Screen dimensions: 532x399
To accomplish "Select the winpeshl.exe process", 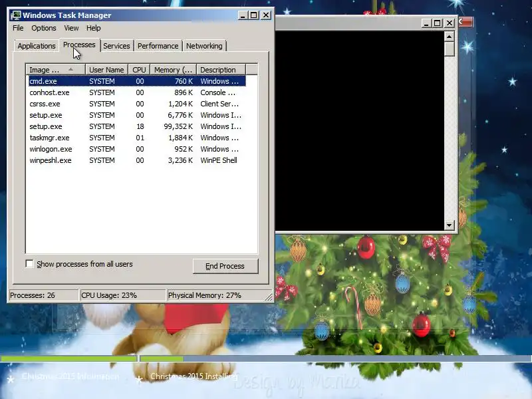I will [x=137, y=160].
